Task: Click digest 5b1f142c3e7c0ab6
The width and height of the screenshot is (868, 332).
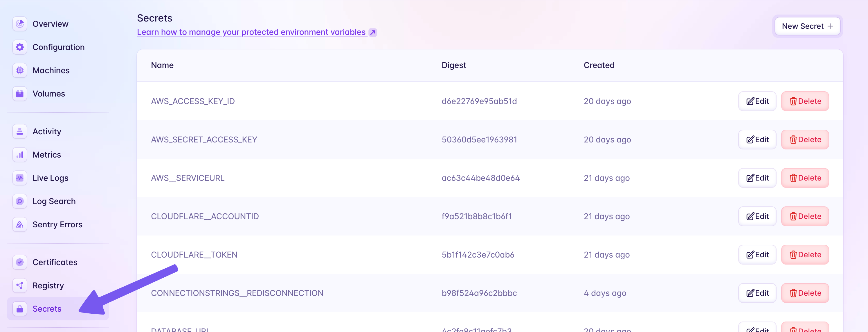Action: tap(478, 255)
